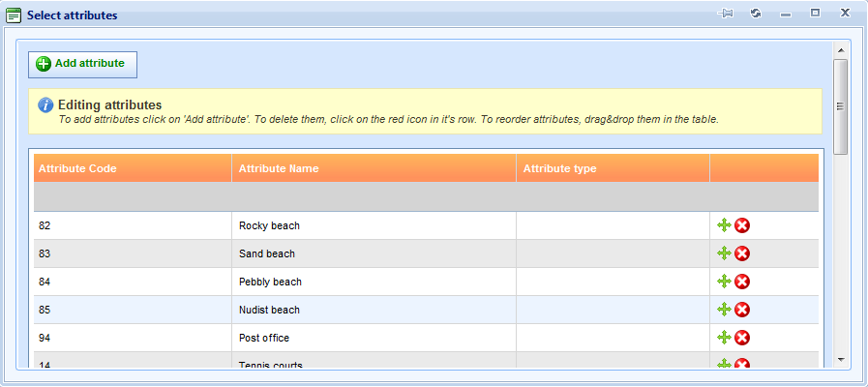Image resolution: width=868 pixels, height=387 pixels.
Task: Click the move icon for Sand beach
Action: 724,253
